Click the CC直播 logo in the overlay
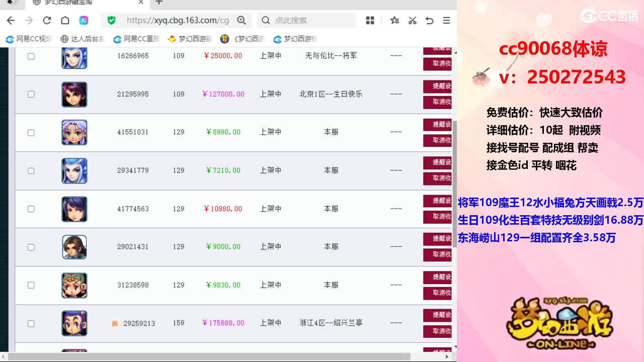This screenshot has height=362, width=644. 609,15
